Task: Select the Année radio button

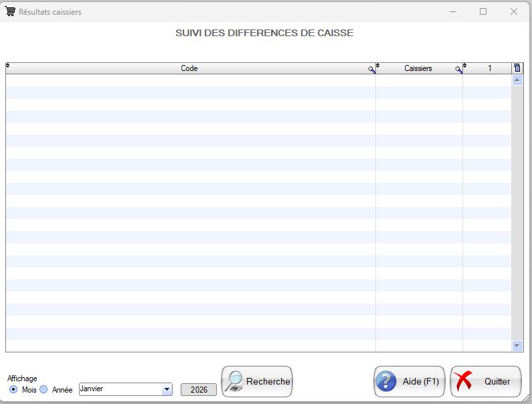Action: point(43,389)
